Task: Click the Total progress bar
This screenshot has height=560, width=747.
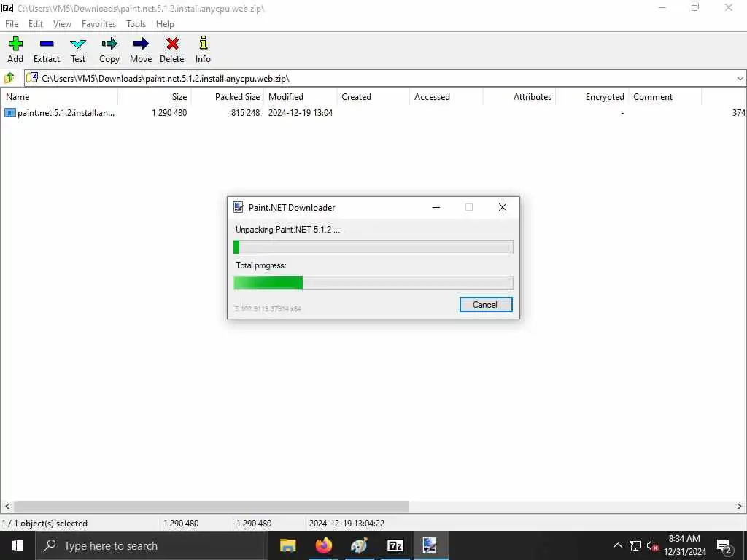Action: click(373, 283)
